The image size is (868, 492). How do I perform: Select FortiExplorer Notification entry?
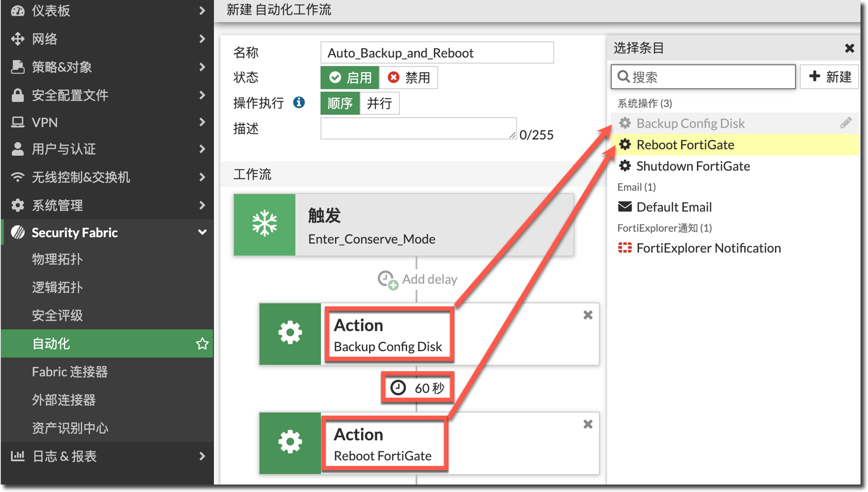coord(708,248)
